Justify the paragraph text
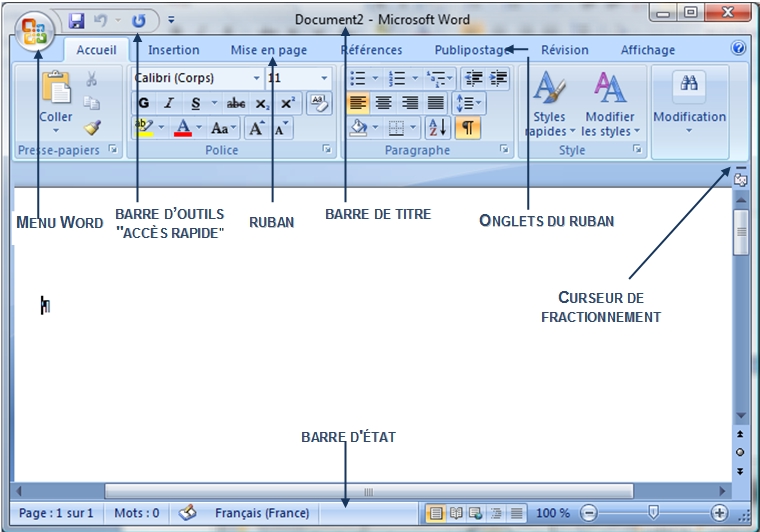Screen dimensions: 760x532 (435, 103)
